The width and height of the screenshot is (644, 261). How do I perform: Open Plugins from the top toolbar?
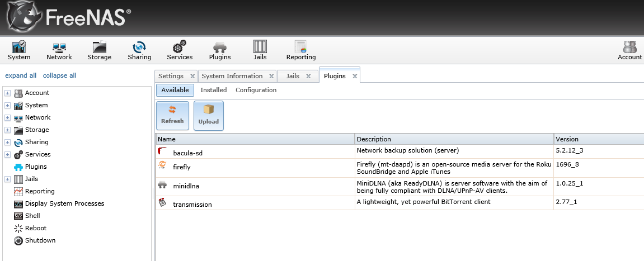click(220, 50)
